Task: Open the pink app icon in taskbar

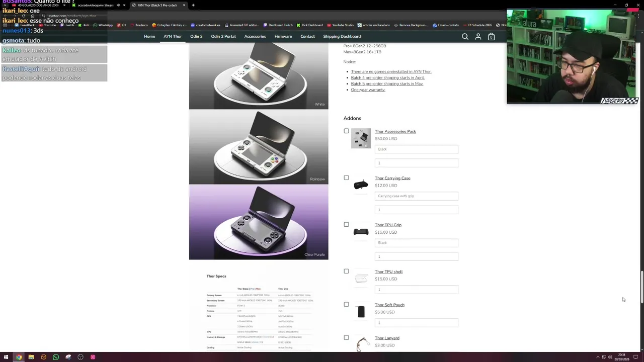Action: [x=93, y=357]
